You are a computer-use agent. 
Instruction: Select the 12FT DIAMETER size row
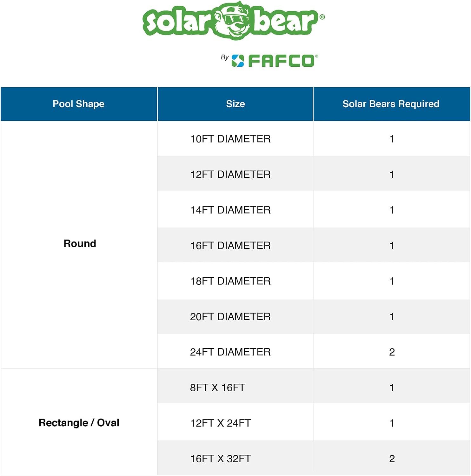pyautogui.click(x=314, y=174)
